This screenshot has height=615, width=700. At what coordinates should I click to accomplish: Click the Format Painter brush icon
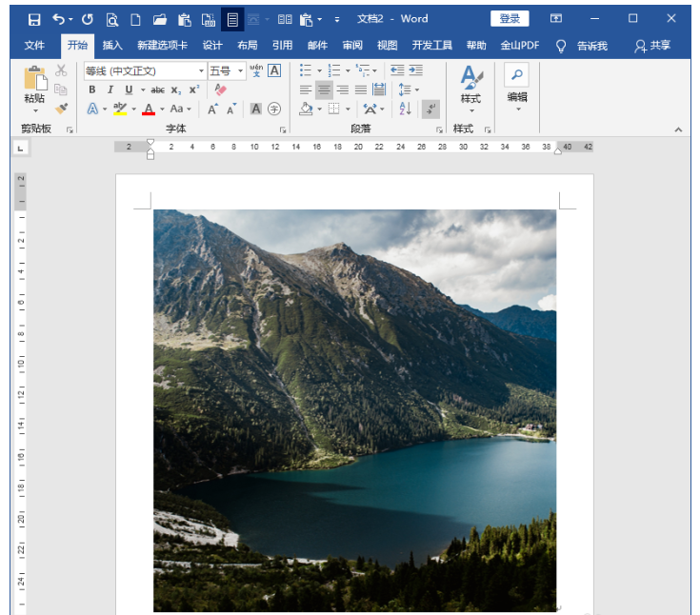61,109
